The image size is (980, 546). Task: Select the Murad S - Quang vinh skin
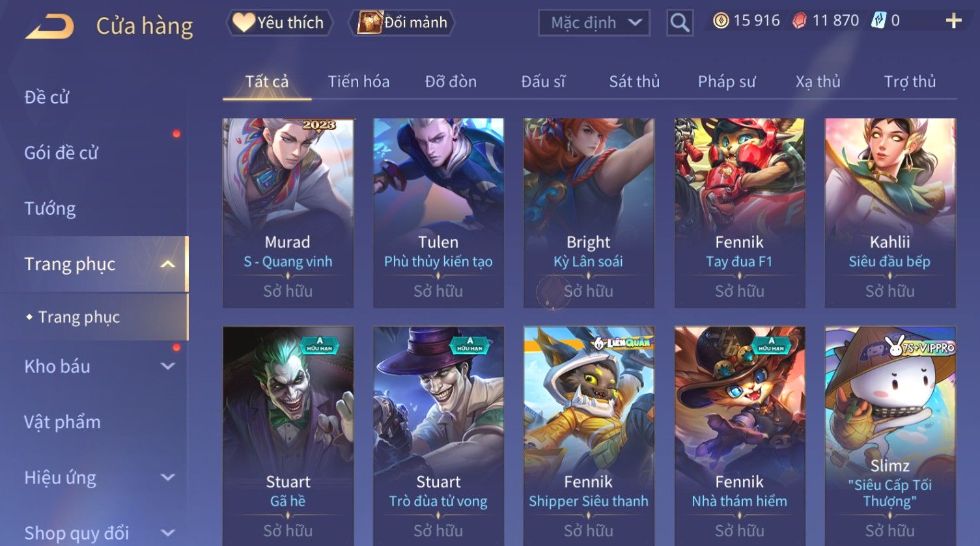[x=288, y=213]
